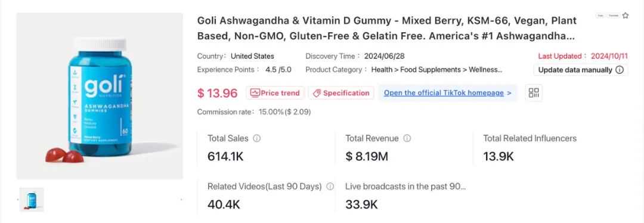Click info icon beside Related Videos(Last 90 Days)
Image resolution: width=644 pixels, height=223 pixels.
(330, 187)
